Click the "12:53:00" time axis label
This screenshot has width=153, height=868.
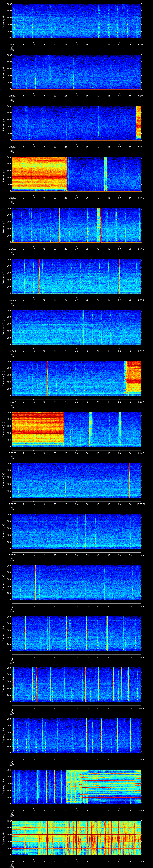tap(12, 197)
